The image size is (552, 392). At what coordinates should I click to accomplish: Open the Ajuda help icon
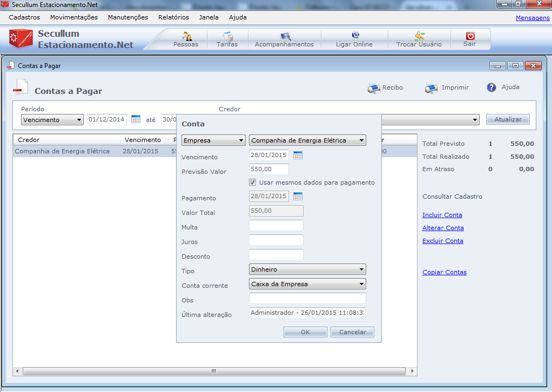(x=492, y=87)
